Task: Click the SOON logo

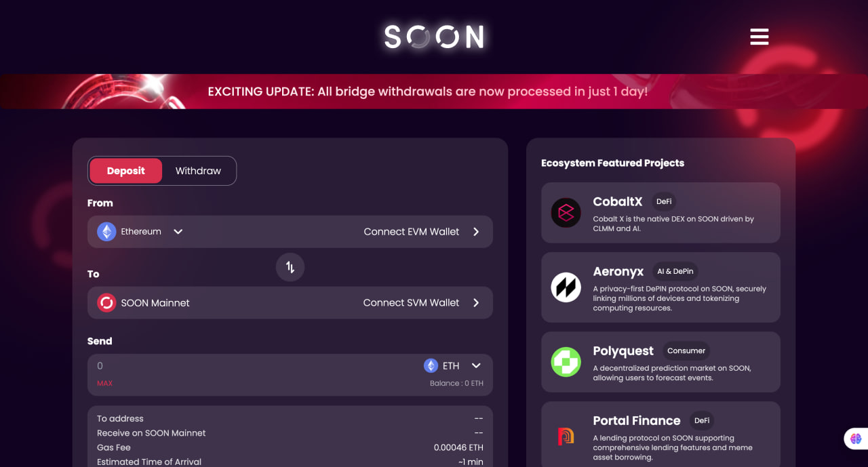Action: (434, 37)
